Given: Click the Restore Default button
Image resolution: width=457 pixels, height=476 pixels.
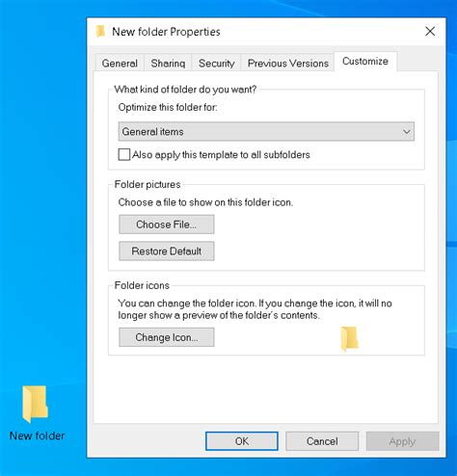Looking at the screenshot, I should (167, 251).
